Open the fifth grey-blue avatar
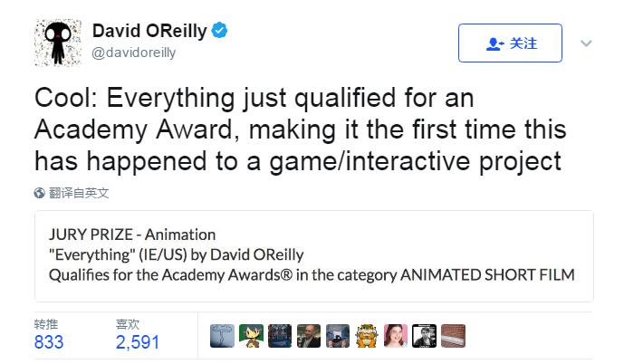This screenshot has width=624, height=364. click(x=338, y=336)
